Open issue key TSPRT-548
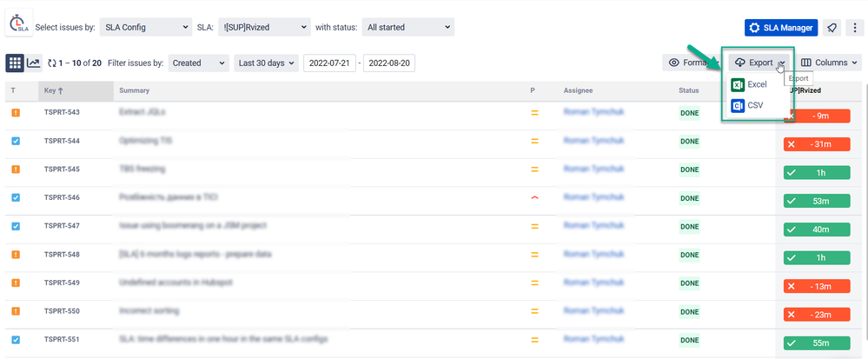The width and height of the screenshot is (868, 359). [62, 255]
